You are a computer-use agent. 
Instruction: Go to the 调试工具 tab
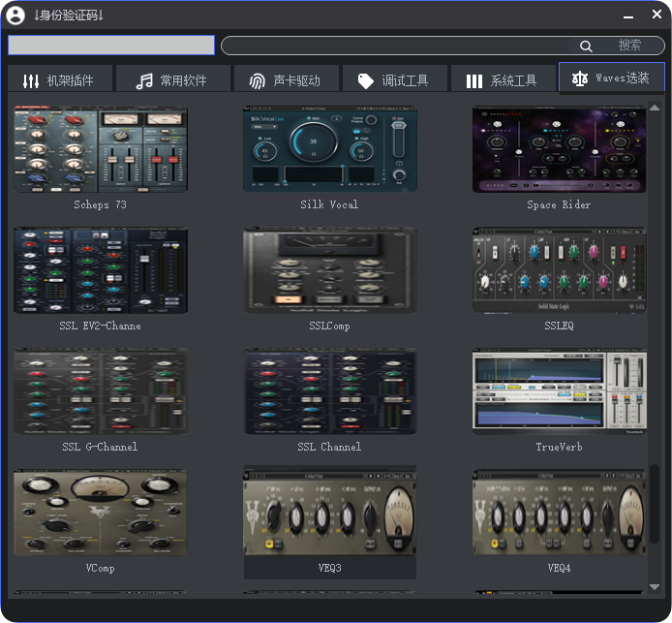click(395, 78)
